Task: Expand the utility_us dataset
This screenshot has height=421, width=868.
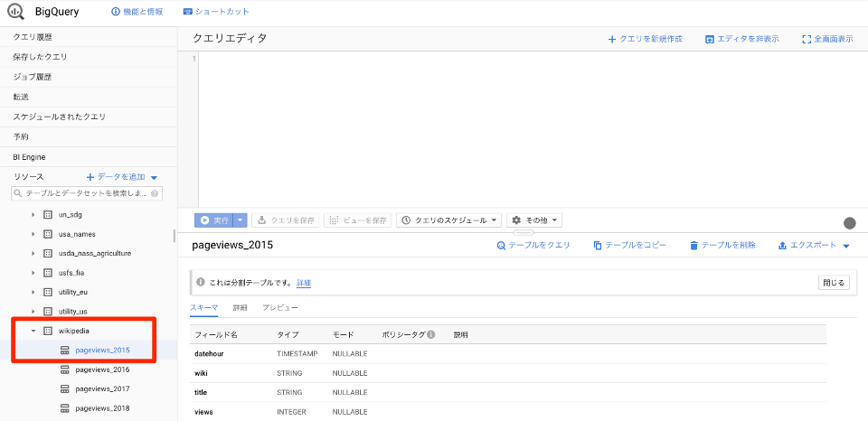Action: coord(33,312)
